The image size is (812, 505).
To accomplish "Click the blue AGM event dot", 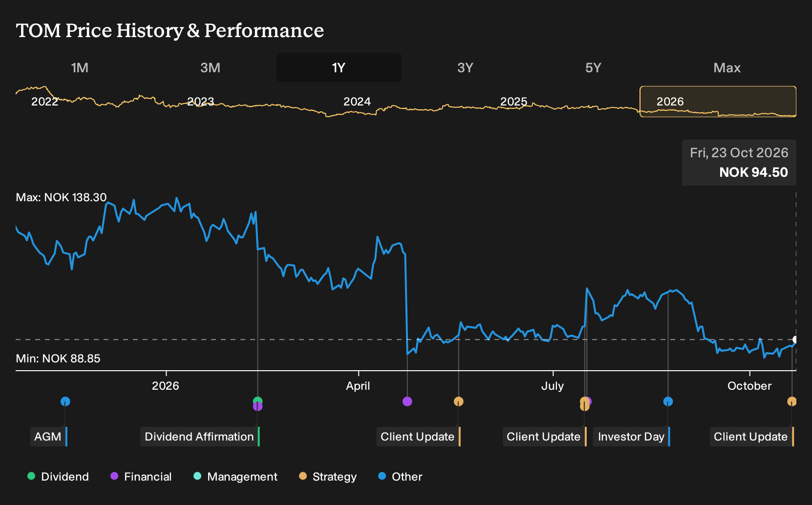I will [65, 401].
